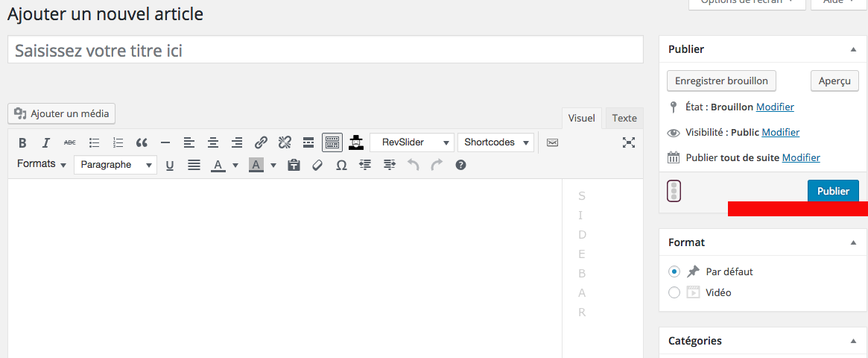The height and width of the screenshot is (358, 868).
Task: Expand the Shortcodes dropdown menu
Action: tap(495, 142)
